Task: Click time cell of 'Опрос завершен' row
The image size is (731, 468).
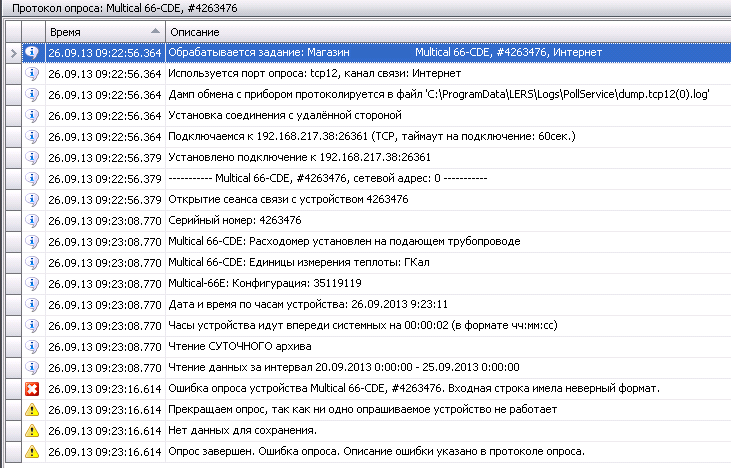Action: click(105, 451)
